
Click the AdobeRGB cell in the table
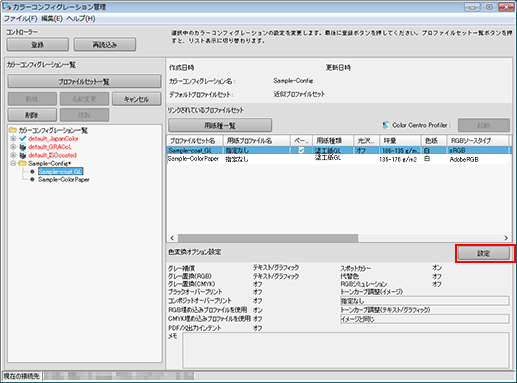click(464, 159)
